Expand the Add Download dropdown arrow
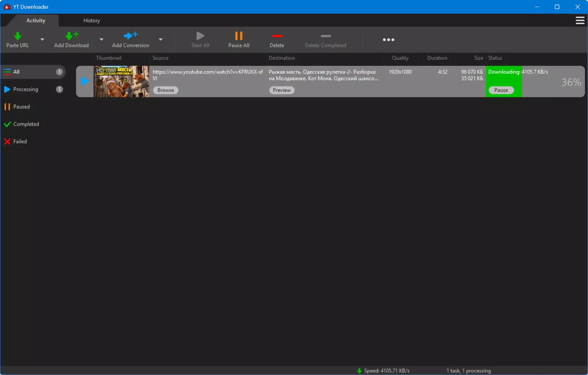 102,39
